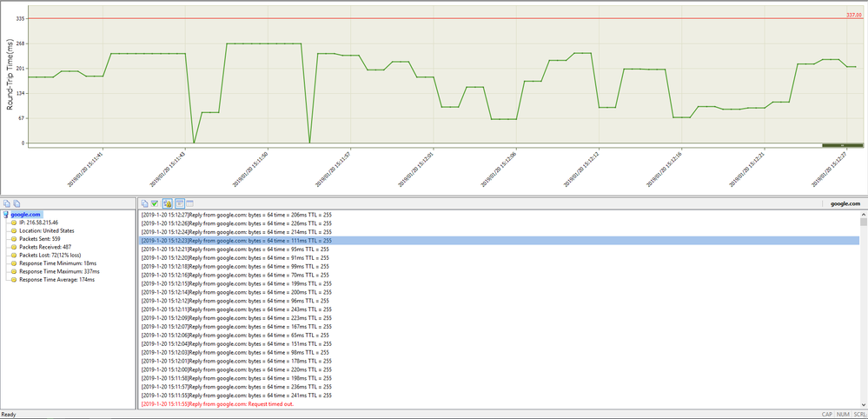Image resolution: width=868 pixels, height=419 pixels.
Task: Toggle the highlighted lock icon in the log toolbar
Action: pos(167,203)
